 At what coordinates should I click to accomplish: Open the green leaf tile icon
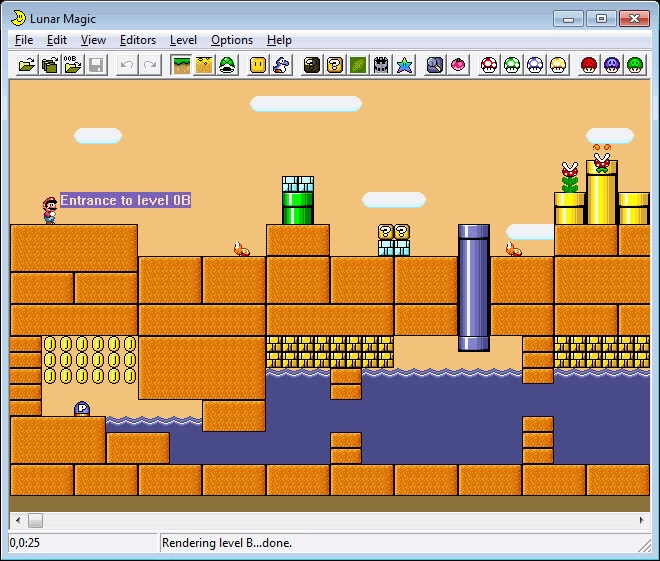pyautogui.click(x=358, y=65)
